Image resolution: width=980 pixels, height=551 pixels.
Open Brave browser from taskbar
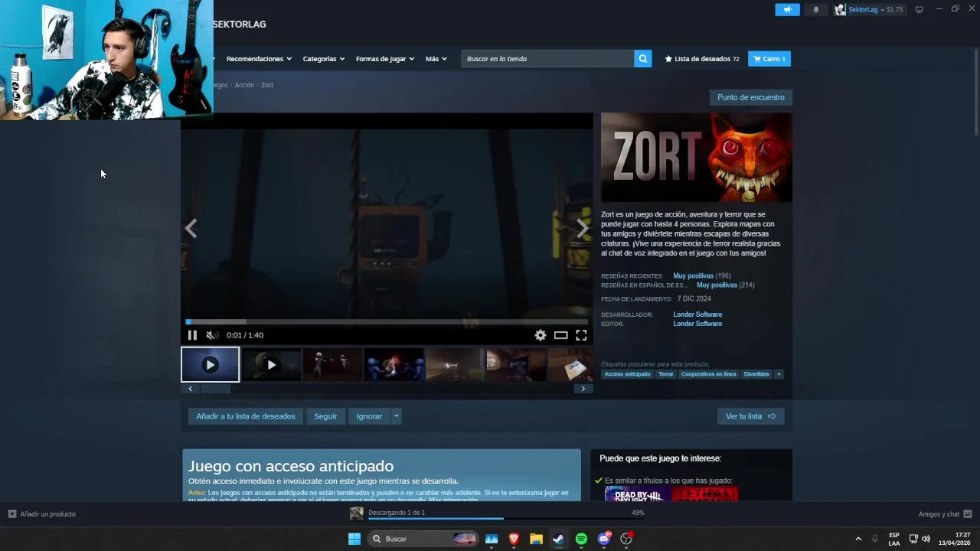pyautogui.click(x=514, y=539)
